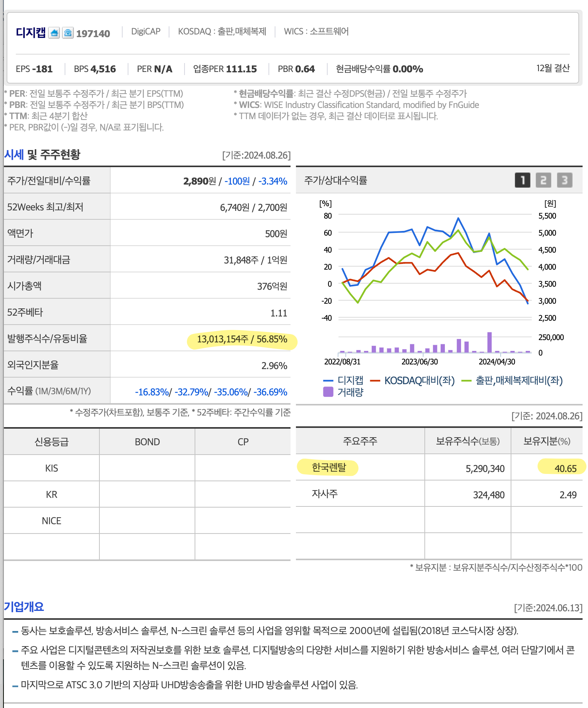Select 업종PER 111.15 value

coord(225,69)
